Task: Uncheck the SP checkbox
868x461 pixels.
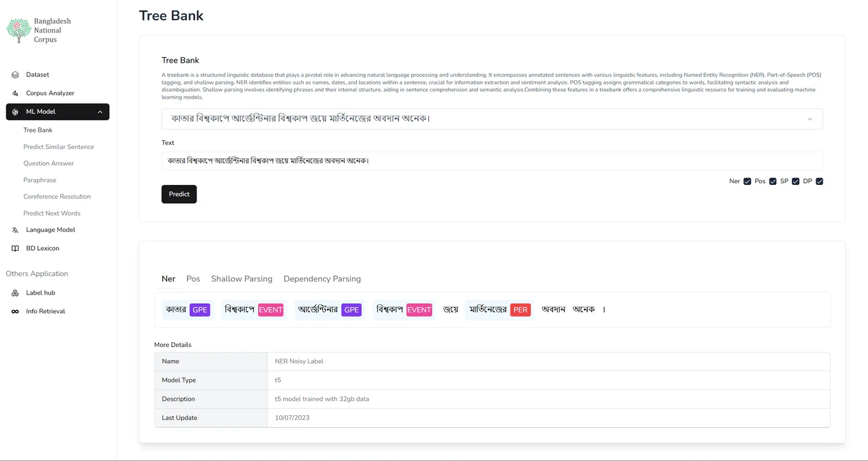Action: tap(796, 181)
